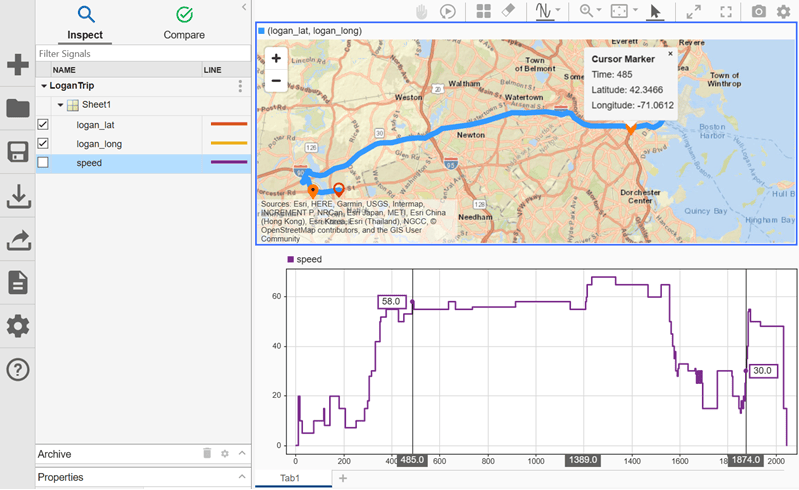Open data cursors dropdown arrow
799x490 pixels.
click(x=558, y=10)
